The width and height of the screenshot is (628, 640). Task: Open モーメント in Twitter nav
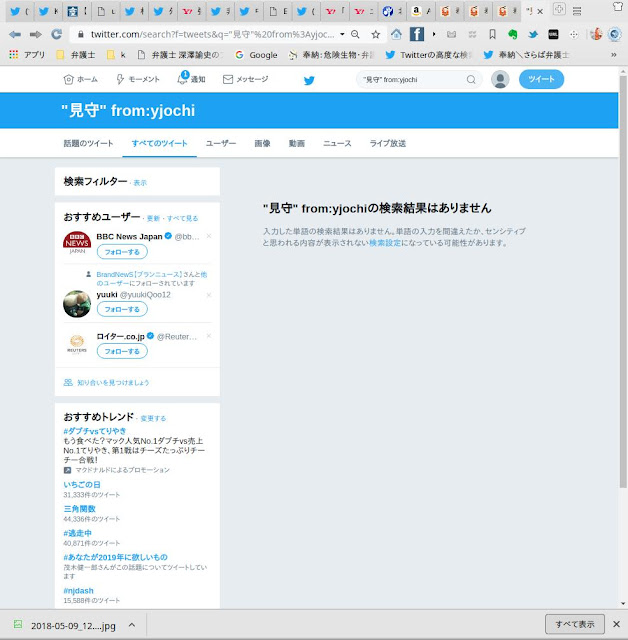(138, 79)
